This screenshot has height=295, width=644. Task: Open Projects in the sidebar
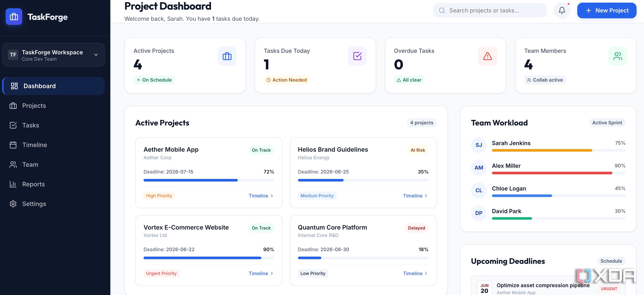[53, 106]
